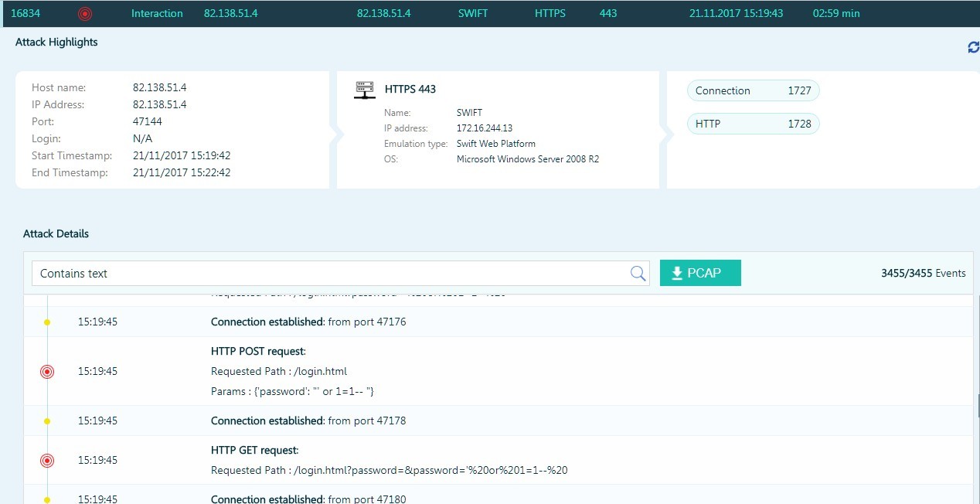Select red alert icon for HTTP GET request
The width and height of the screenshot is (980, 504).
pyautogui.click(x=47, y=461)
